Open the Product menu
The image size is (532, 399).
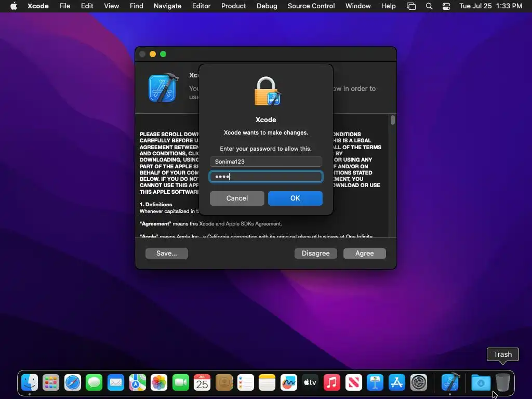tap(233, 6)
